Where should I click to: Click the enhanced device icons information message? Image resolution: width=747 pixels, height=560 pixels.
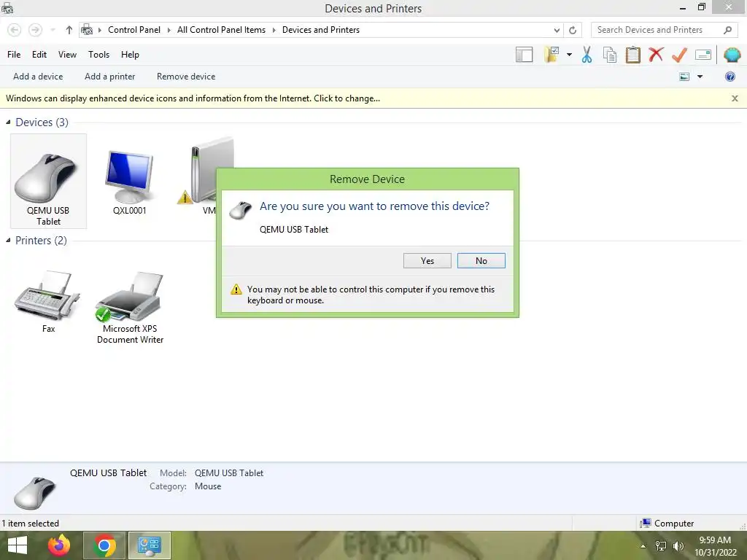(193, 98)
